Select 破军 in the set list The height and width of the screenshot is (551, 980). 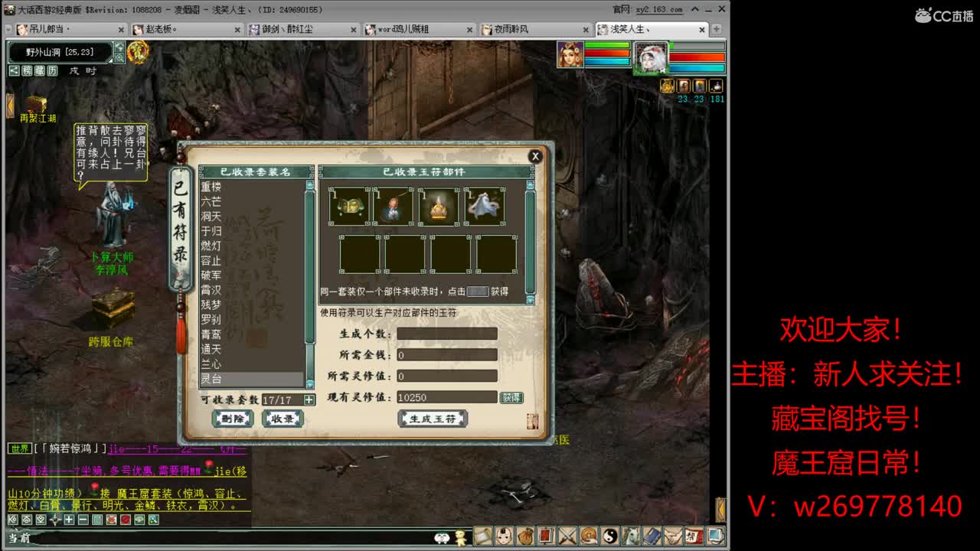pyautogui.click(x=252, y=275)
